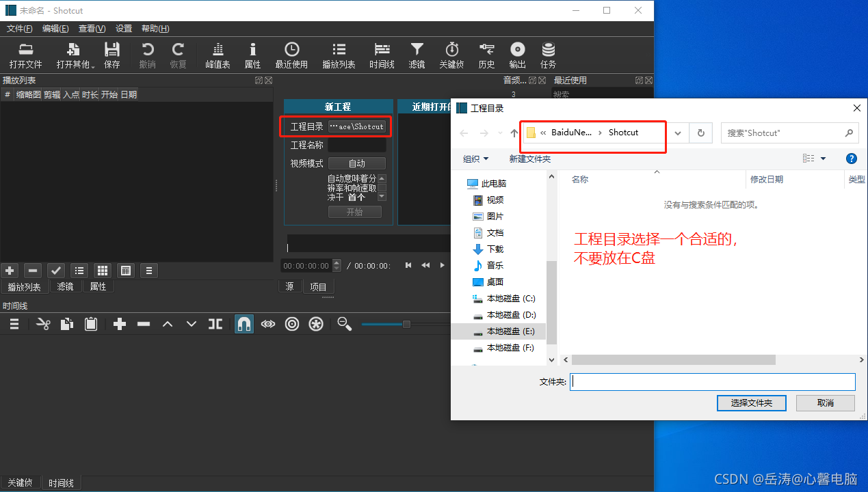Expand address bar history dropdown arrow
Image resolution: width=868 pixels, height=492 pixels.
pyautogui.click(x=678, y=133)
